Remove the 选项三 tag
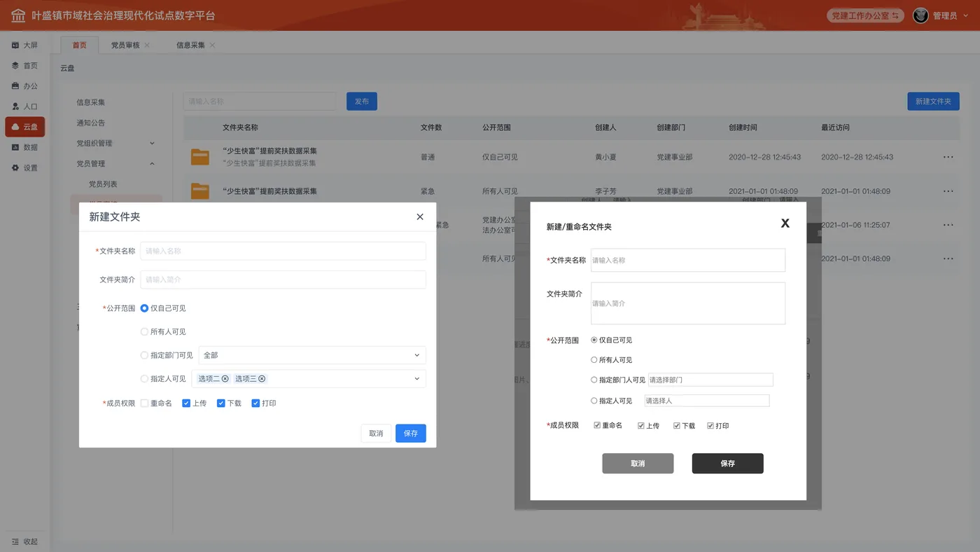The height and width of the screenshot is (552, 980). click(262, 379)
